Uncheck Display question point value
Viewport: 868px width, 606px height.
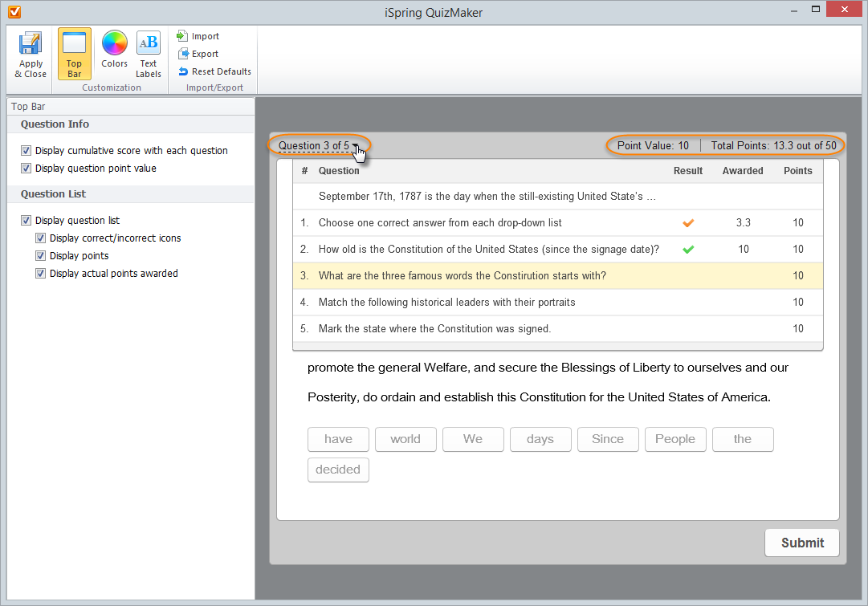point(26,169)
